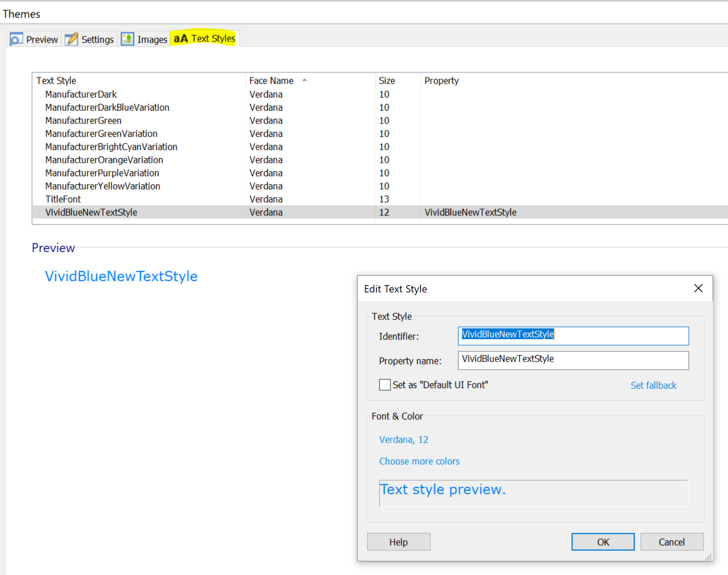Viewport: 728px width, 575px height.
Task: Click the Text Style column header
Action: tap(56, 81)
